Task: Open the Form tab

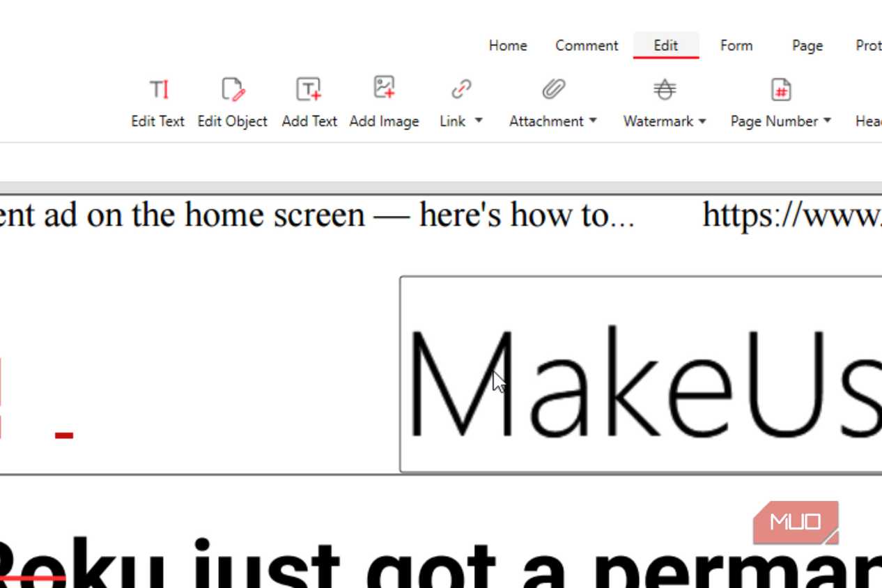Action: click(736, 45)
